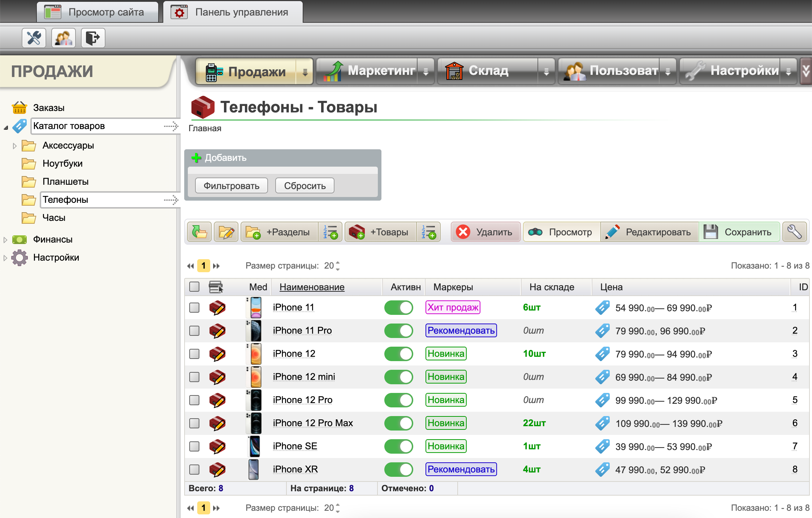Click the price tag icon for iPhone 12 Pro
This screenshot has height=518, width=812.
coord(602,400)
